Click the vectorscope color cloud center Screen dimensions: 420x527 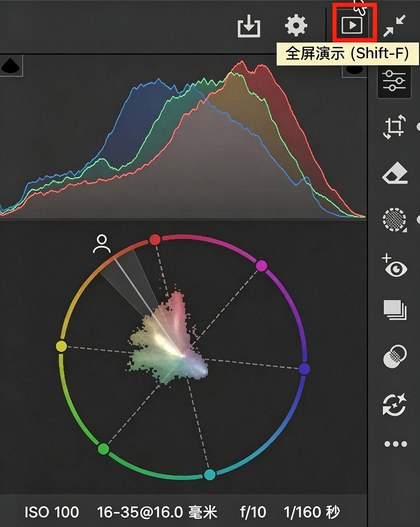point(168,338)
